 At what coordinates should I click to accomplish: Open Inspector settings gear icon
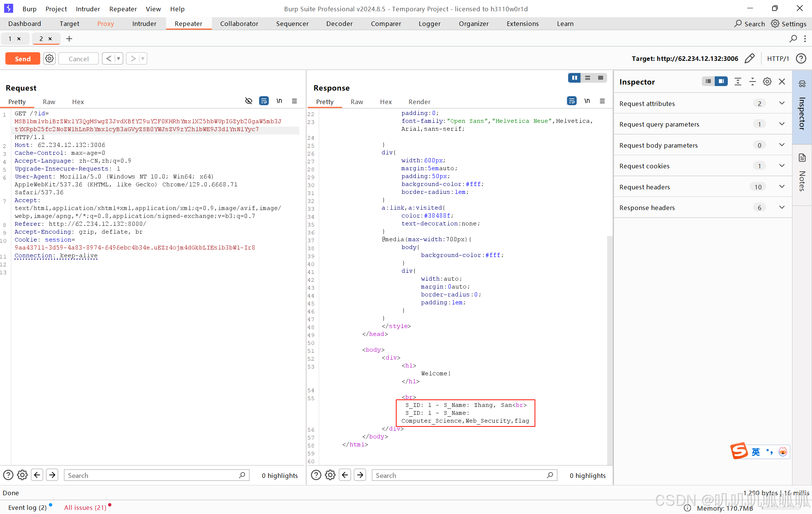[767, 82]
